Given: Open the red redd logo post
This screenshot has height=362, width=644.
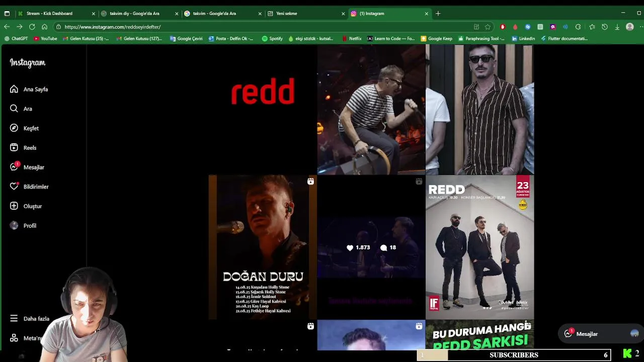Looking at the screenshot, I should point(263,110).
